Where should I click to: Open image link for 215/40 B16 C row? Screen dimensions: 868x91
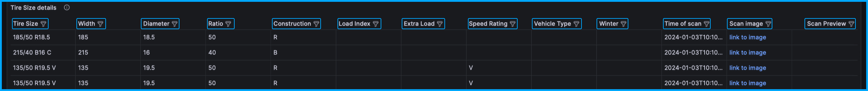747,53
